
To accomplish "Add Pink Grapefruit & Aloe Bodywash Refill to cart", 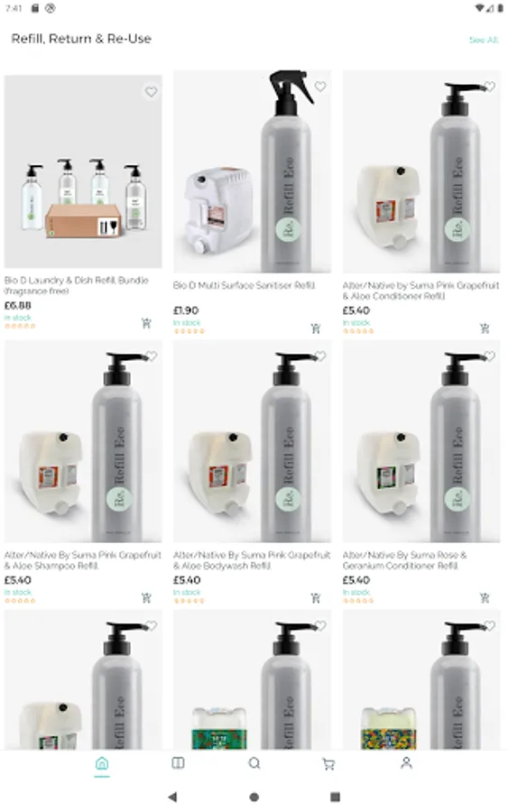I will pos(316,597).
